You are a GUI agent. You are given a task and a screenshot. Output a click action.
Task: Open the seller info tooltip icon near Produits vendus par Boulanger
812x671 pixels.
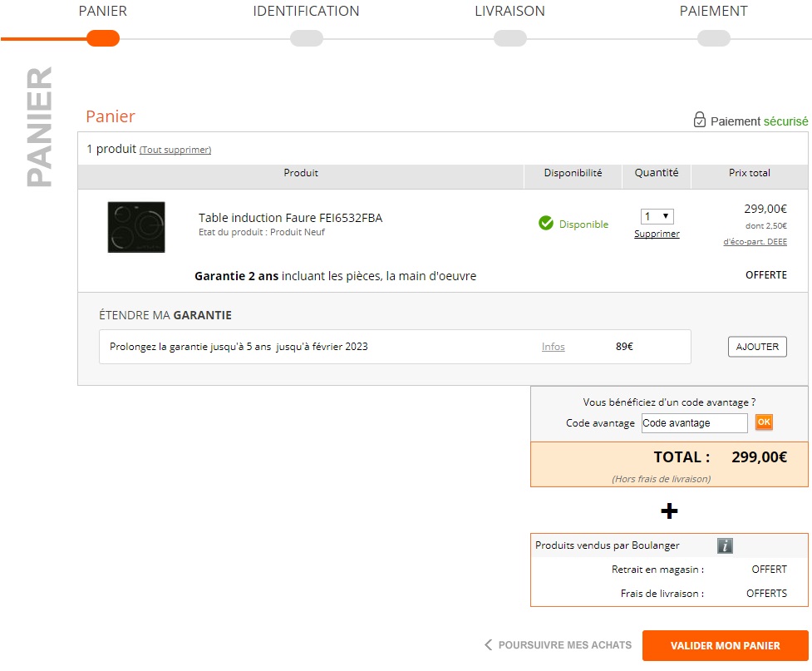pos(724,545)
